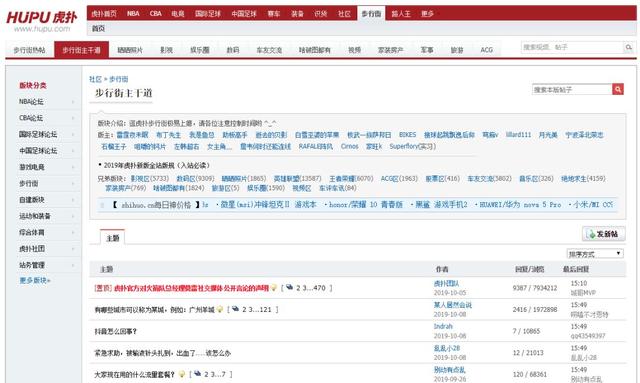Click the HUPU logo
The width and height of the screenshot is (640, 383).
(42, 18)
